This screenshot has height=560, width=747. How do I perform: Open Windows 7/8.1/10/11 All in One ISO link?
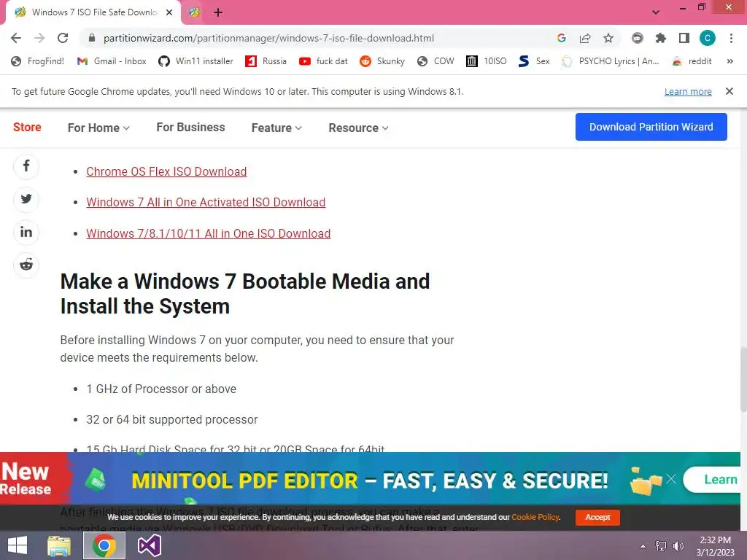(x=208, y=233)
